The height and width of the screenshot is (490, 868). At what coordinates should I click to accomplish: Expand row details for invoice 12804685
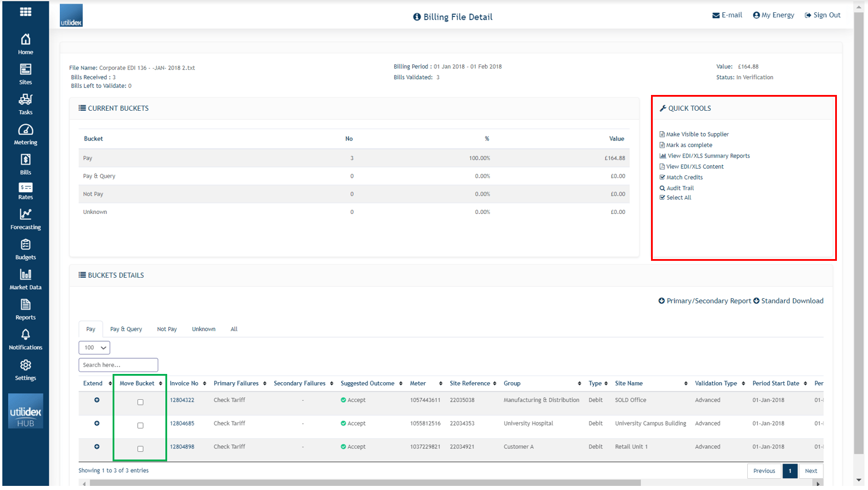pos(97,423)
